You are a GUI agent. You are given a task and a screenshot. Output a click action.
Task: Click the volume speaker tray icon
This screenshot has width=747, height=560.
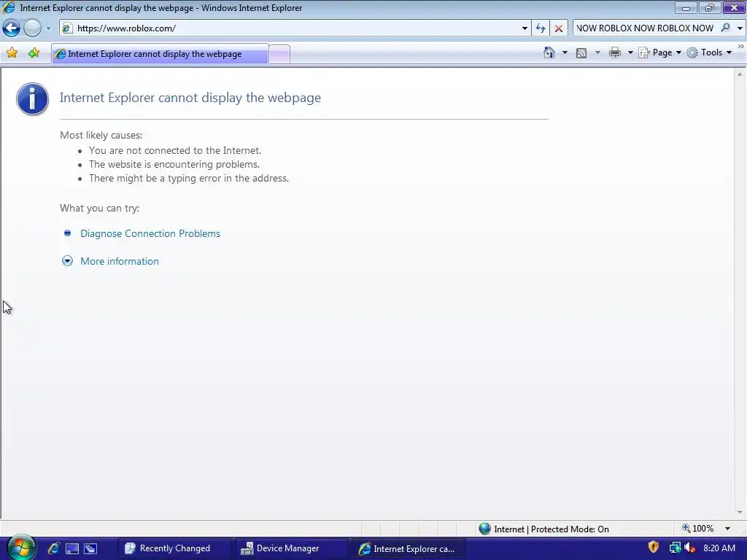click(689, 548)
